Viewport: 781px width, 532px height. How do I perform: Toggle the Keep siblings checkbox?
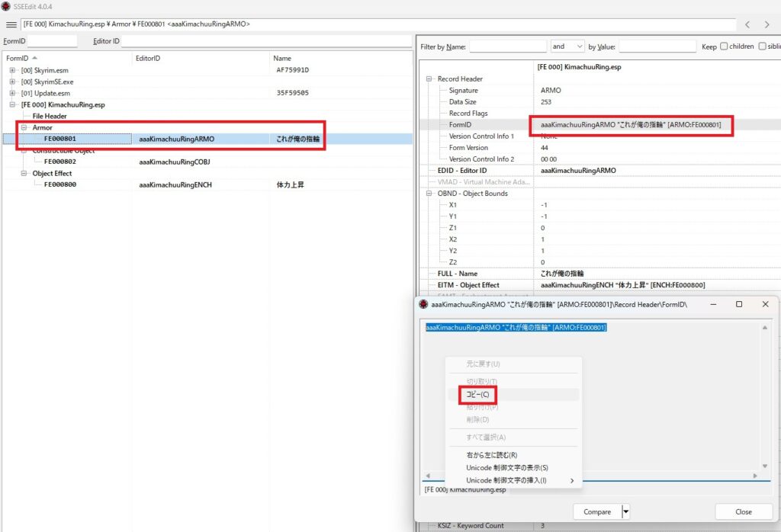(762, 46)
